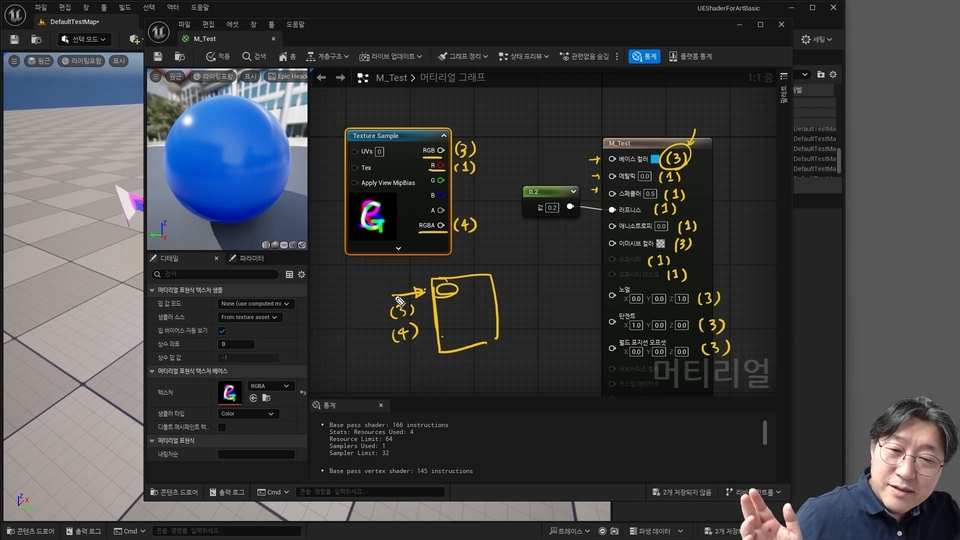Viewport: 960px width, 540px height.
Task: Open the details panel settings gear
Action: click(301, 274)
